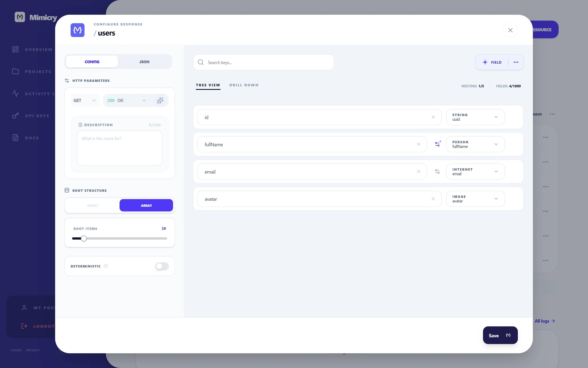Select Object root structure
Screen dimensions: 588x368
coord(93,205)
